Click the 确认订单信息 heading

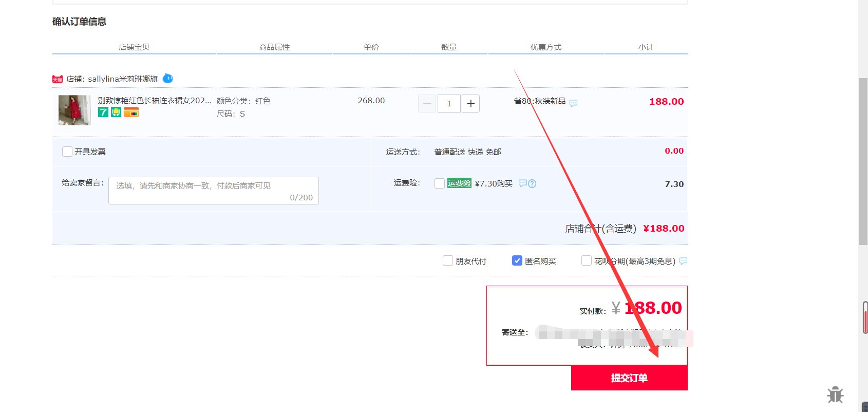79,22
